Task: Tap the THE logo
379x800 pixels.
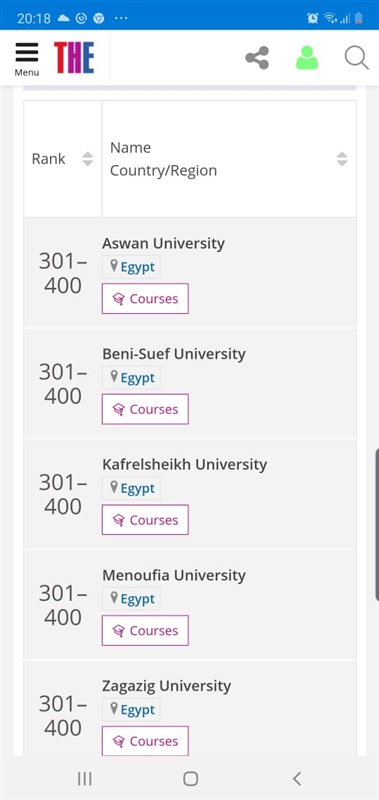Action: 74,58
